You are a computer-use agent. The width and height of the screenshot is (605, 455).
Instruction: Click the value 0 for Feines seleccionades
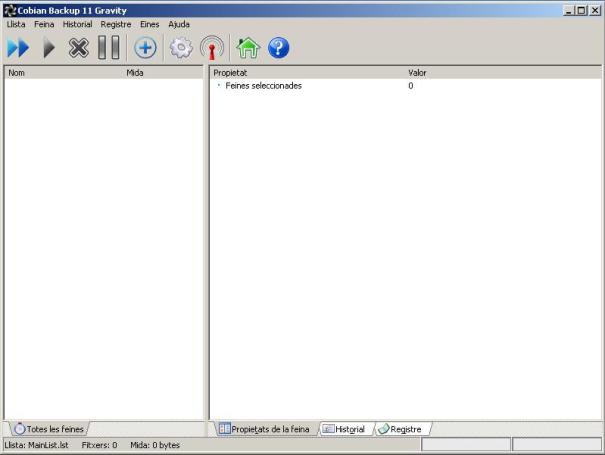pos(411,86)
